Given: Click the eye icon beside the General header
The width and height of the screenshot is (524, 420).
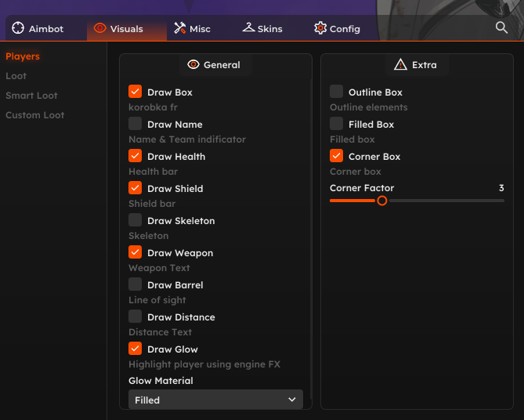Looking at the screenshot, I should pyautogui.click(x=193, y=64).
